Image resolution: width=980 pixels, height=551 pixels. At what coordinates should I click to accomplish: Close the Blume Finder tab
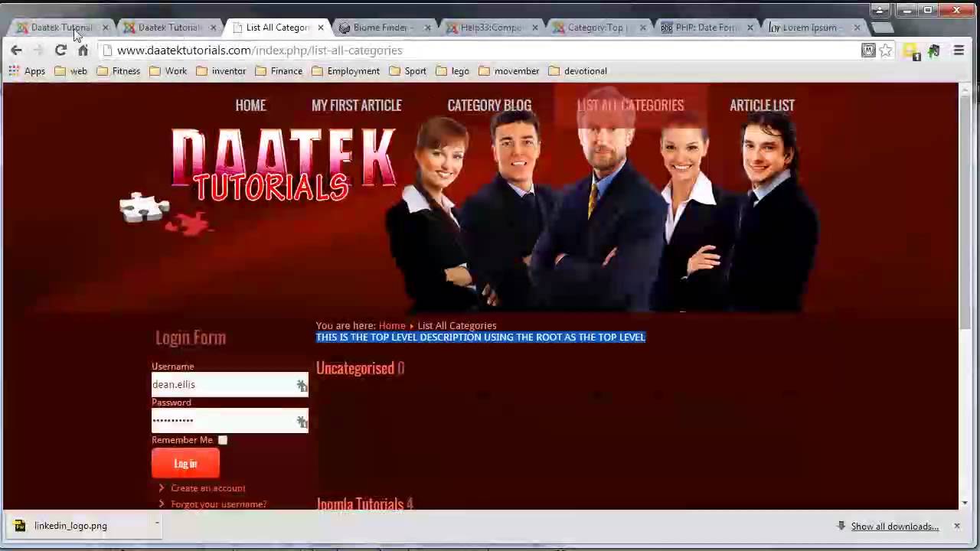[427, 28]
